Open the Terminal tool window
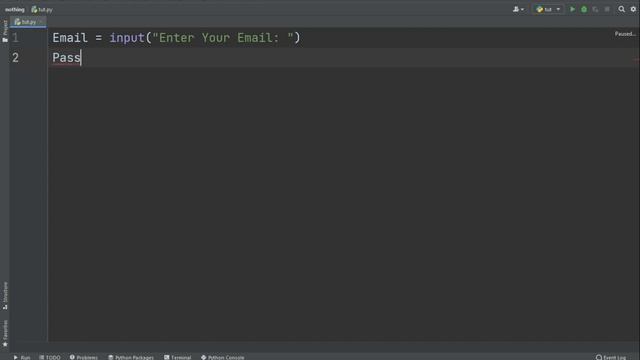640x360 pixels. click(x=178, y=357)
